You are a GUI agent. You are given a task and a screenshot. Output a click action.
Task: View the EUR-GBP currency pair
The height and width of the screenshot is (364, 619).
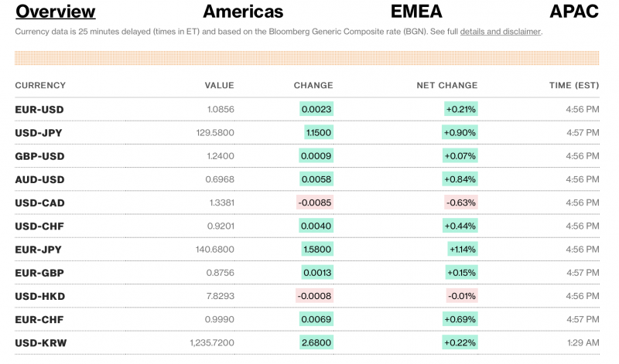pos(39,273)
